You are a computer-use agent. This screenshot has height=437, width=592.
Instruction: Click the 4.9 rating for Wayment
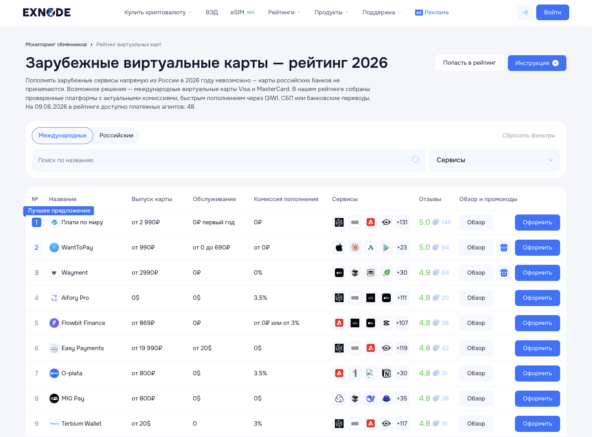click(x=424, y=273)
